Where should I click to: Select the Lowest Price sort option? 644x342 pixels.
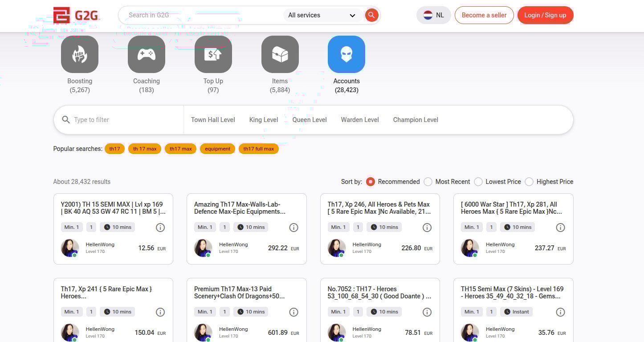click(478, 182)
